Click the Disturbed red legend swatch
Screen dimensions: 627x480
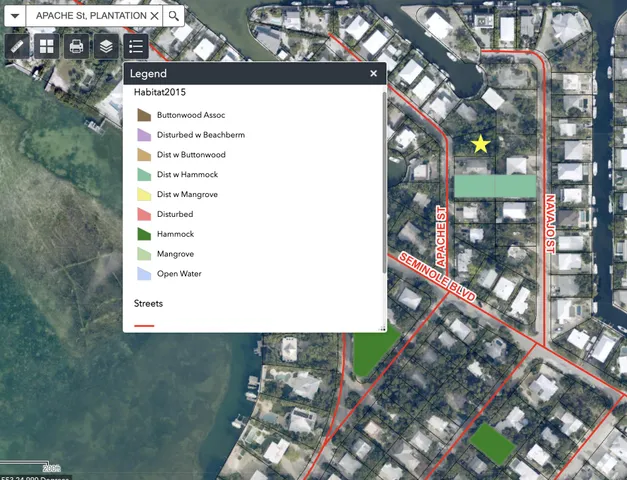click(x=143, y=214)
